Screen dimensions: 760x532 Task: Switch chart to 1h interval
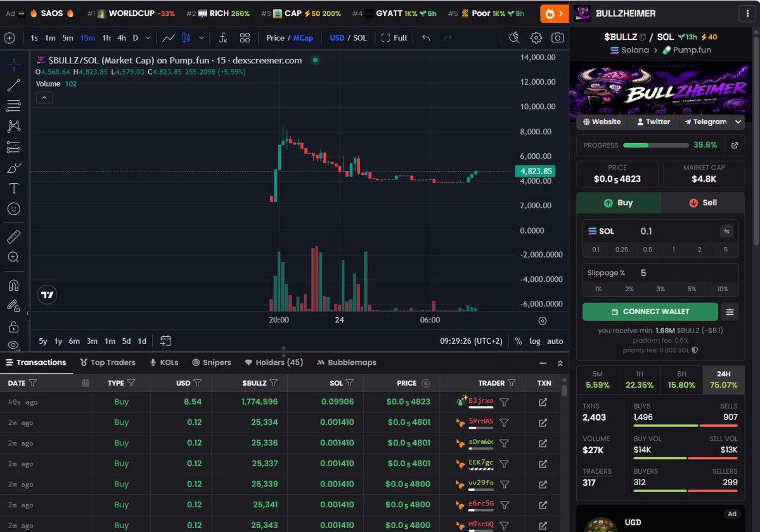tap(106, 38)
